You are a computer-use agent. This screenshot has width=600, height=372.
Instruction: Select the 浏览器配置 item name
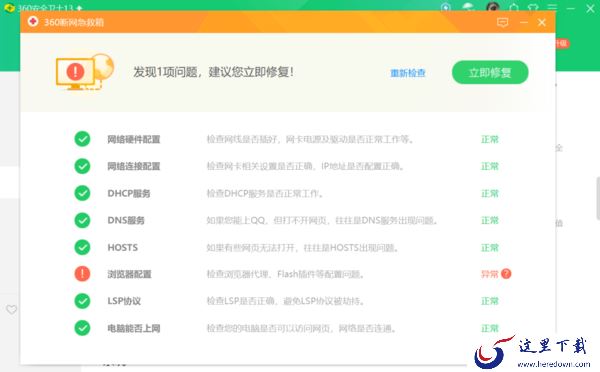(129, 274)
